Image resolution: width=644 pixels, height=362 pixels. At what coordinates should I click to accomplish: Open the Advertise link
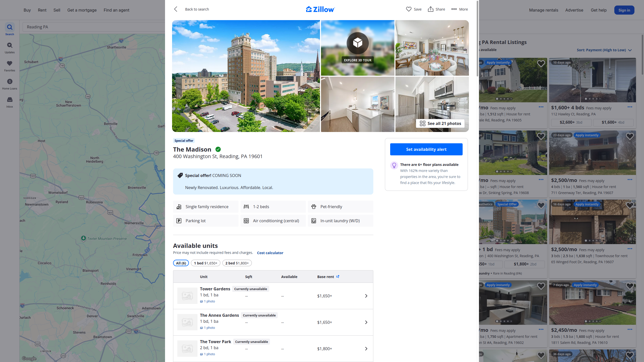(574, 10)
